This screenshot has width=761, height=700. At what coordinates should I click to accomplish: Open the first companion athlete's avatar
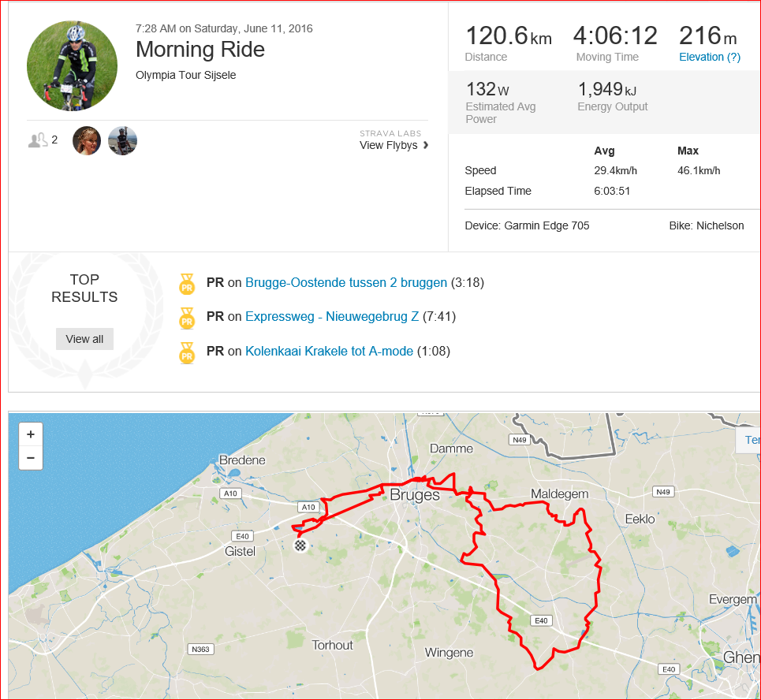[87, 140]
